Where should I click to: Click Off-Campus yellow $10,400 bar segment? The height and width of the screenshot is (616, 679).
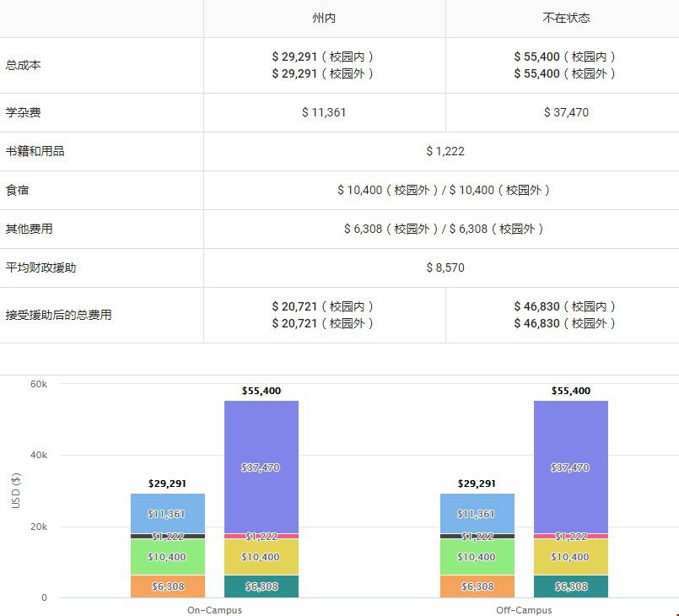[571, 557]
